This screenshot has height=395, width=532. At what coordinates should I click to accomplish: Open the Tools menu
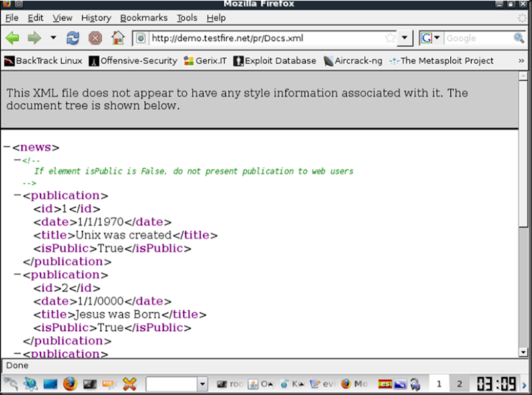tap(187, 18)
